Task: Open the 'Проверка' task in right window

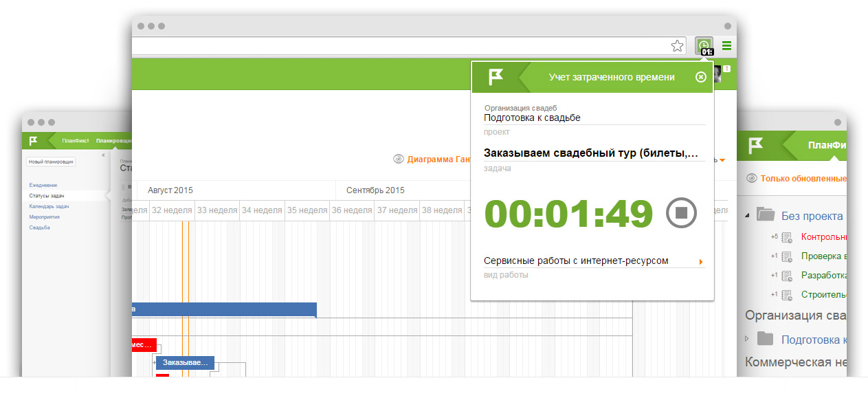Action: click(x=824, y=256)
